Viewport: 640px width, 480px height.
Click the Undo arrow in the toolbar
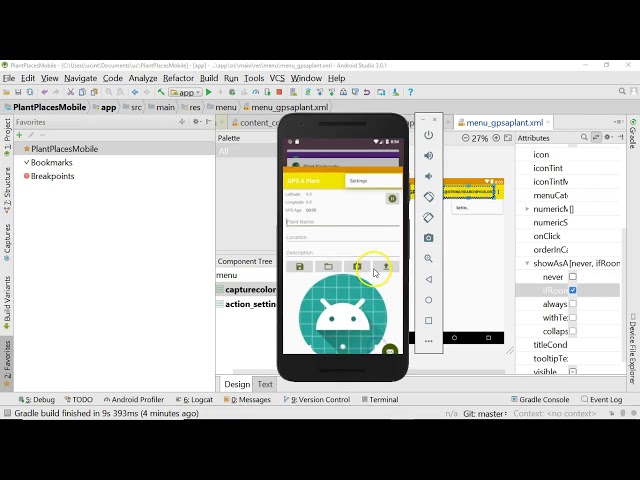44,92
